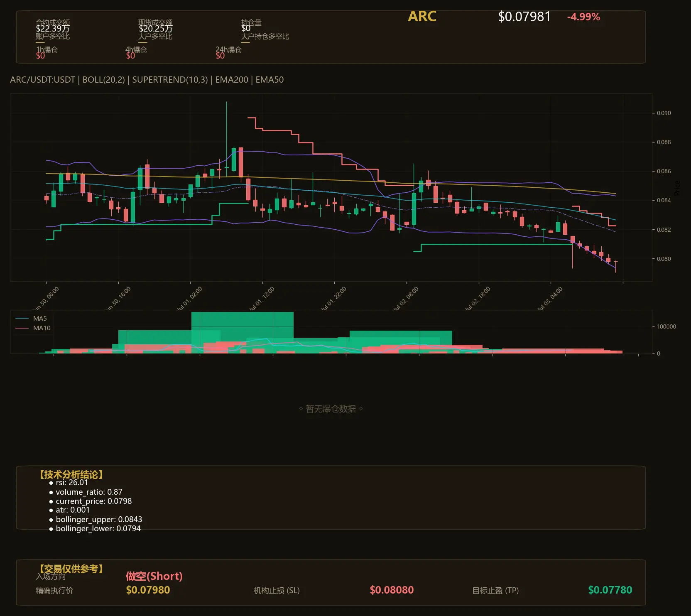Click the 0.080 price axis tick
691x616 pixels.
point(664,259)
